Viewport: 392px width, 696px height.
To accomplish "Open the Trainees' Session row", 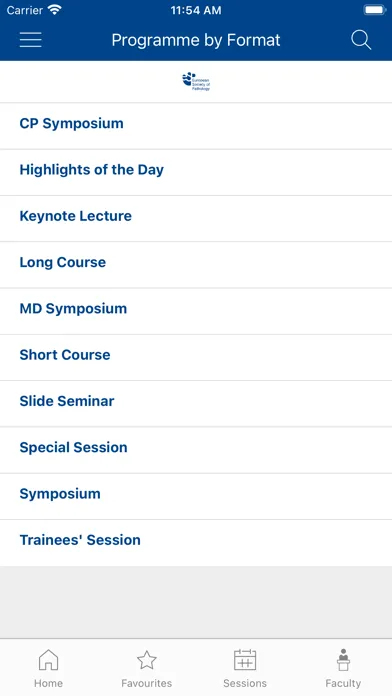I will [196, 542].
